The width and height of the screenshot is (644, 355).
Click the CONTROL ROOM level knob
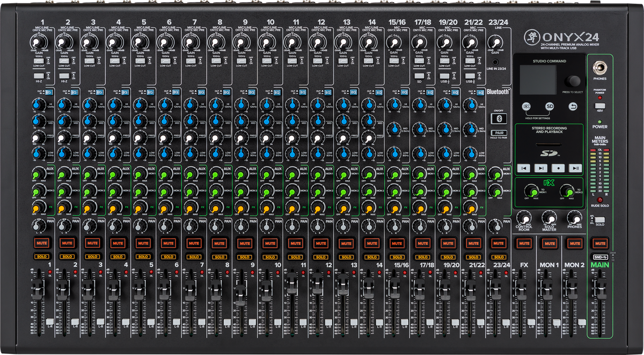pos(524,218)
